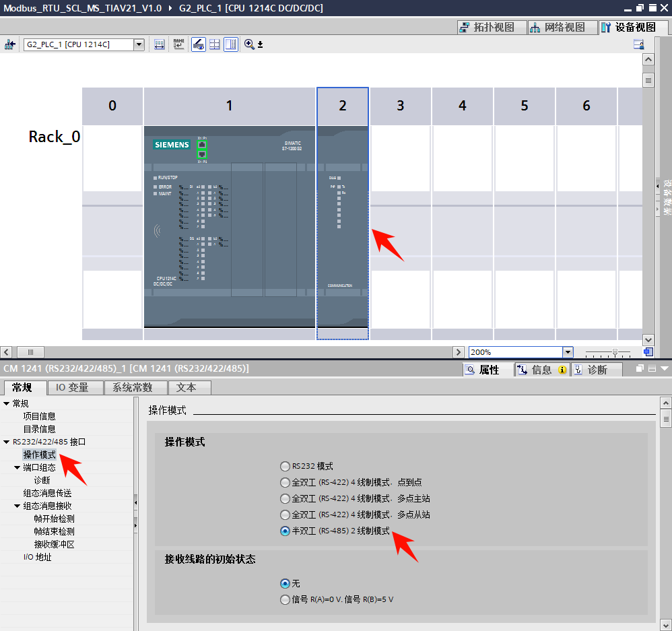This screenshot has height=631, width=672.
Task: Open the G2_PLC_1 device selector dropdown
Action: pyautogui.click(x=139, y=44)
